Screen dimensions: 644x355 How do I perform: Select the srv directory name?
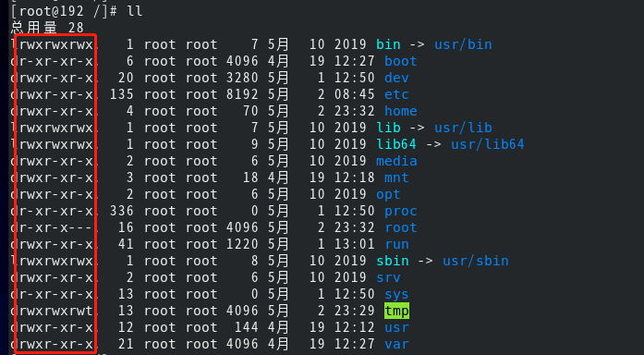389,277
